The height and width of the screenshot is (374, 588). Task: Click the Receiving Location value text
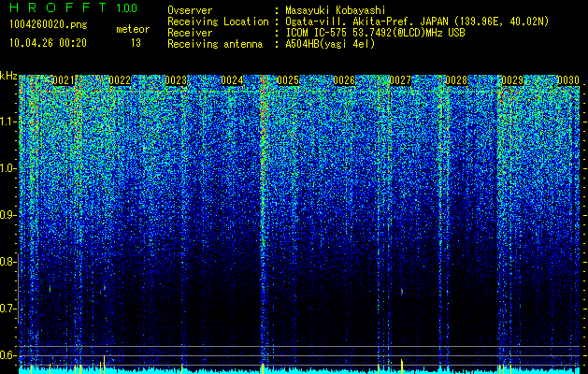pos(417,22)
